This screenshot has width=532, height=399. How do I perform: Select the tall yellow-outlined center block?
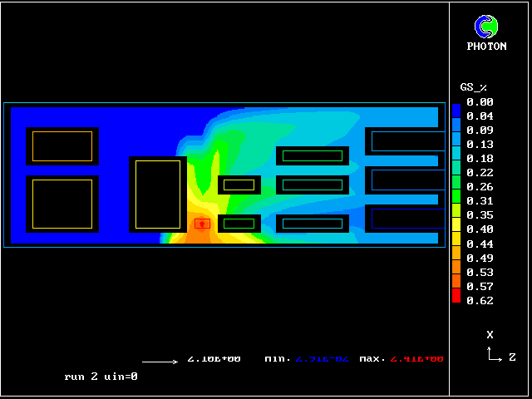(158, 195)
